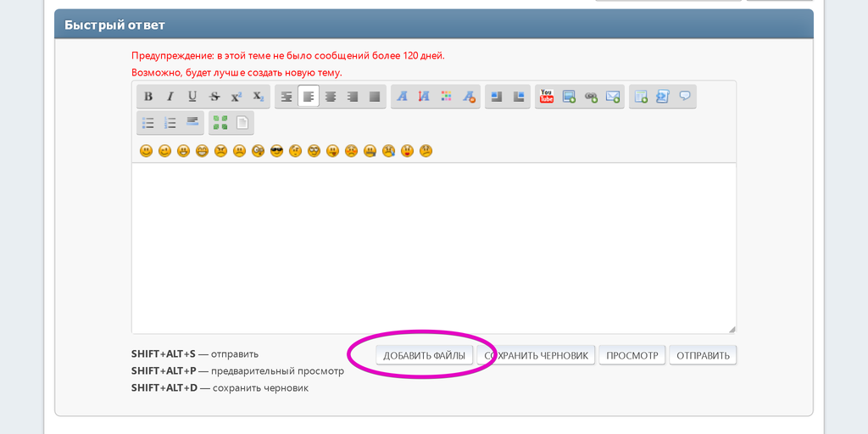
Task: Toggle bold text formatting
Action: (148, 97)
